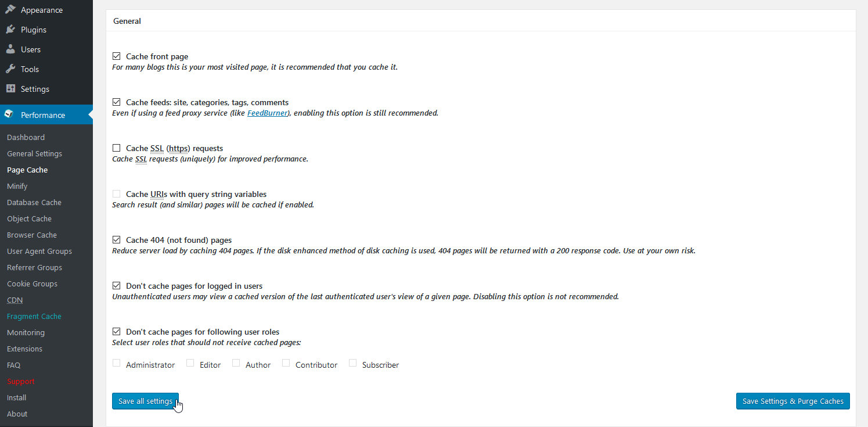Click the Performance cube icon
Screen dimensions: 868x427
point(9,114)
